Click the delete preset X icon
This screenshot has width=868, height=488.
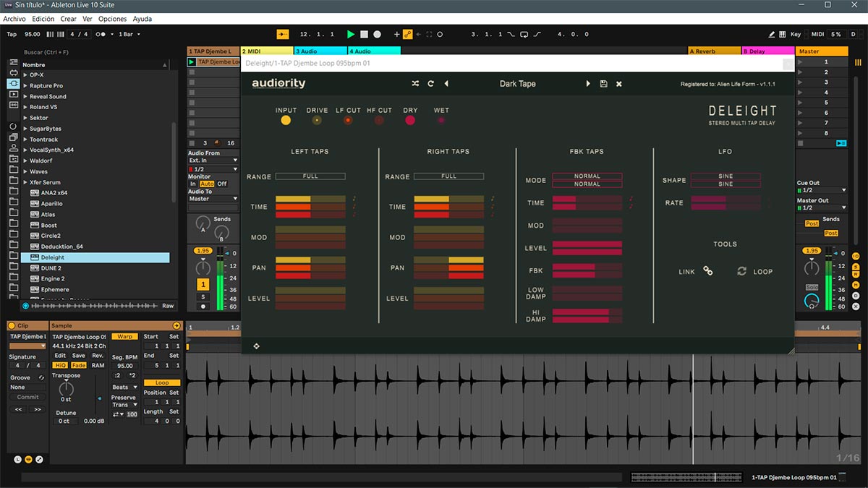[619, 84]
